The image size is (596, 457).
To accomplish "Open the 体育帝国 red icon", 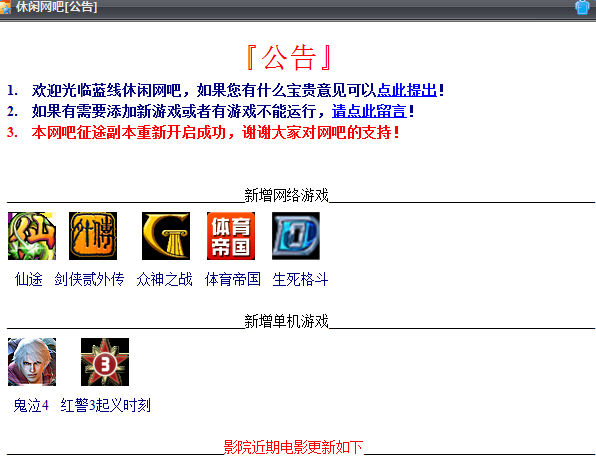I will [x=231, y=236].
